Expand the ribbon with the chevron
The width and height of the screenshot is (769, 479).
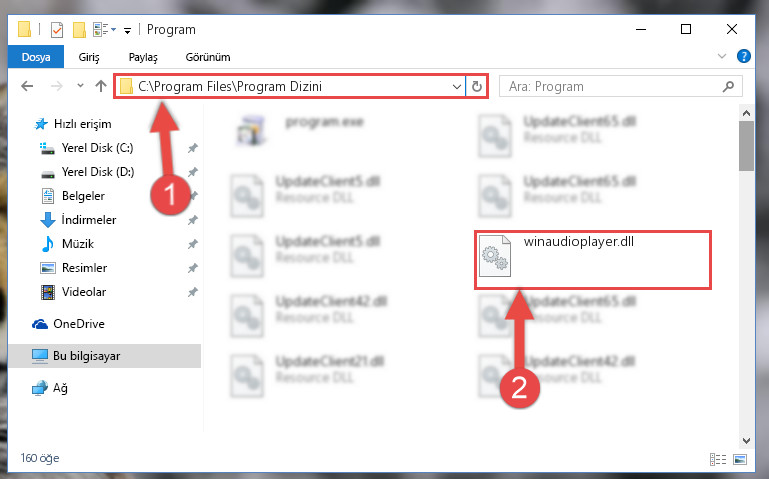(x=721, y=56)
